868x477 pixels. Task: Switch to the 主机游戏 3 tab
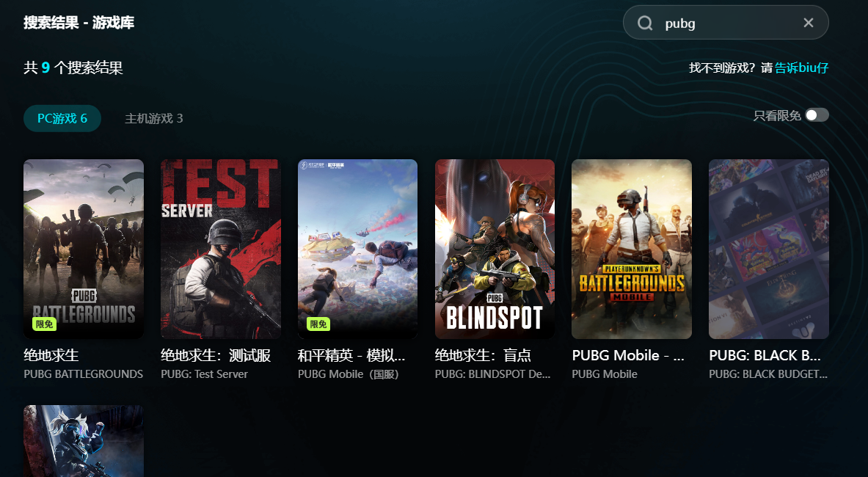pos(154,118)
